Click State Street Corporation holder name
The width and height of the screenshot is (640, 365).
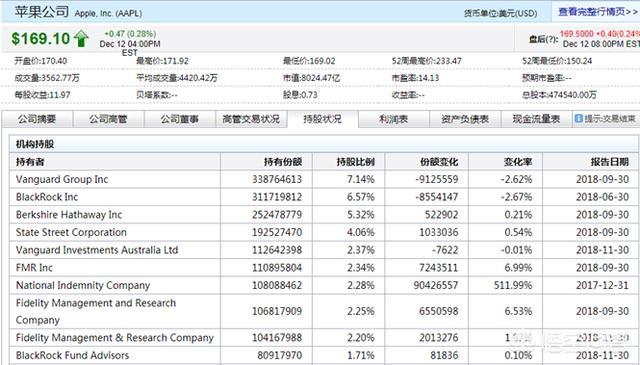(x=71, y=232)
